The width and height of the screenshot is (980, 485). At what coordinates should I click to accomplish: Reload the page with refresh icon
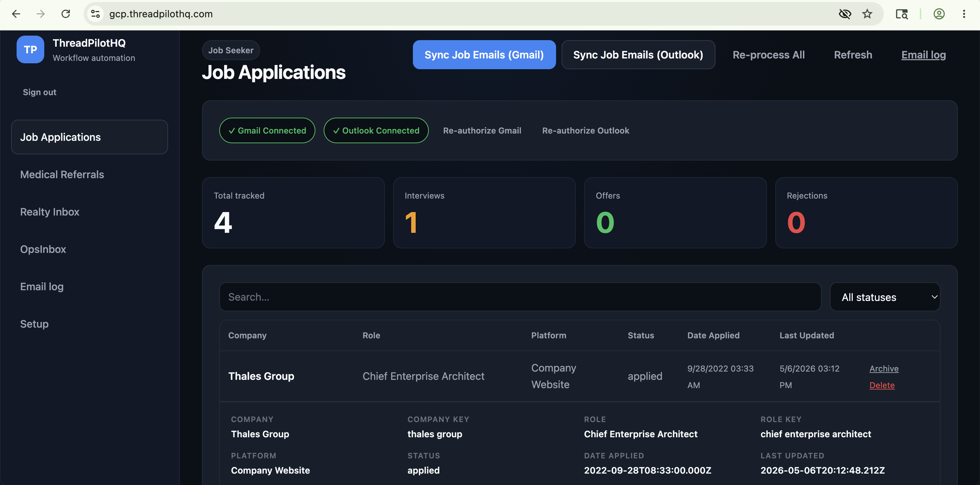pos(66,14)
